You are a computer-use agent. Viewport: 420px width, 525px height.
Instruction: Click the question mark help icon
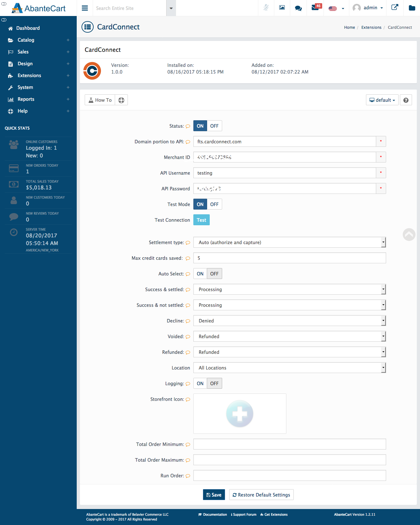pos(406,100)
